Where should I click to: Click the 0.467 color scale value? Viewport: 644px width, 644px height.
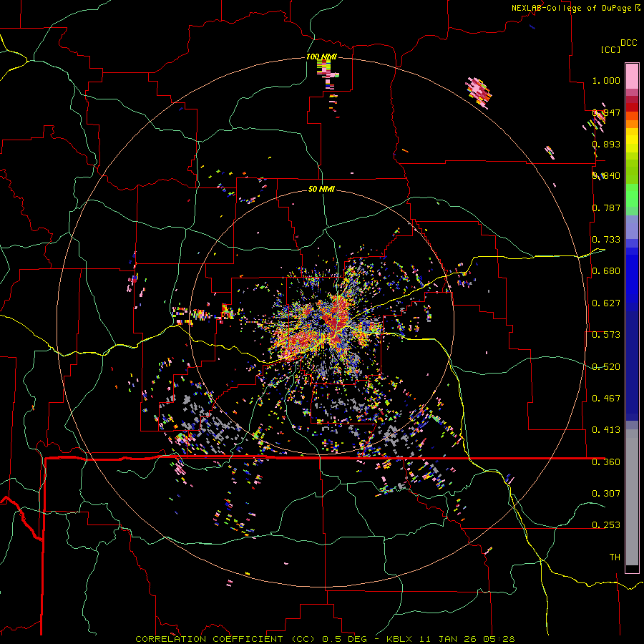point(606,399)
